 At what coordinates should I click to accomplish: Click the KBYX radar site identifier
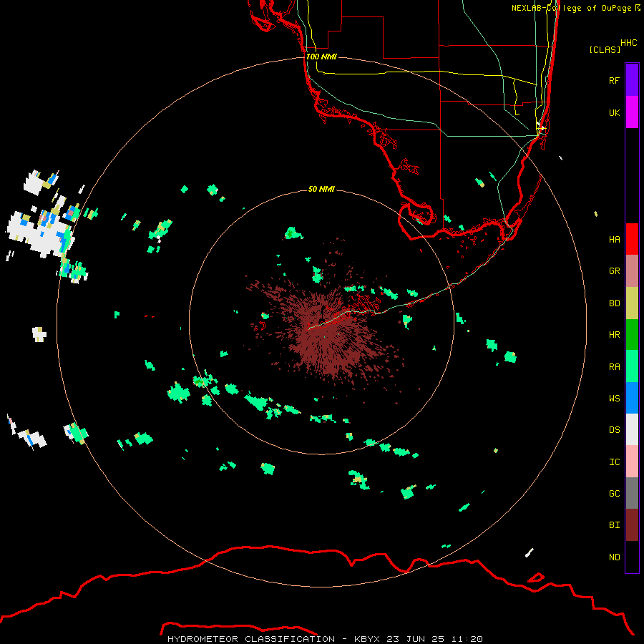367,639
